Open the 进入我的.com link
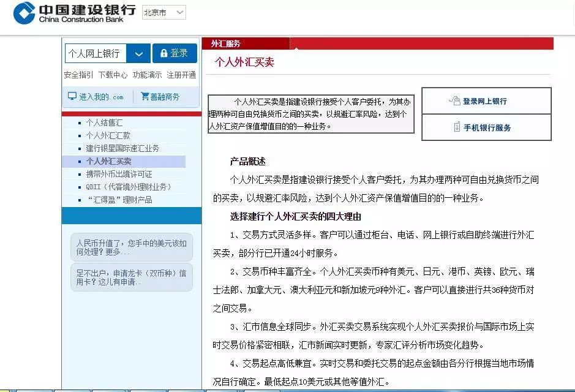575x392 pixels. (x=101, y=97)
